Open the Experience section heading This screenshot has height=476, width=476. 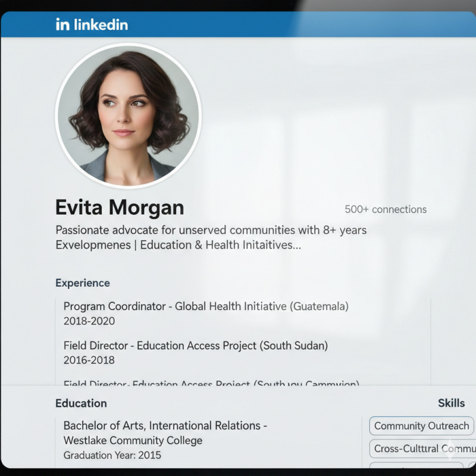(83, 283)
